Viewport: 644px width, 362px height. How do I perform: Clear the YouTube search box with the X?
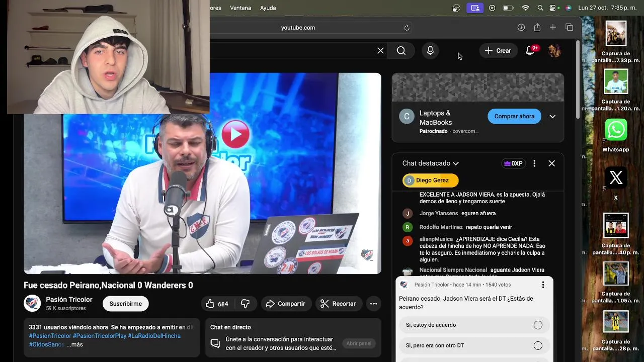380,51
